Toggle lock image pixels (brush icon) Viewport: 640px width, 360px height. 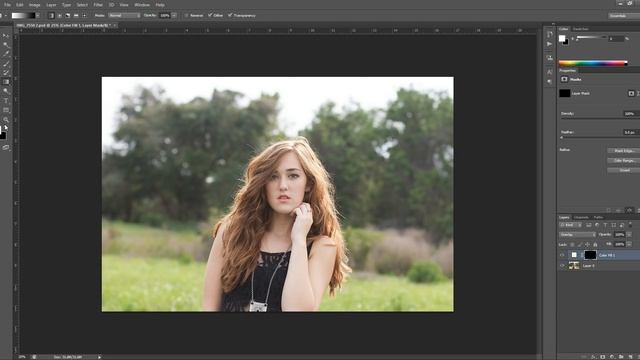[x=580, y=244]
